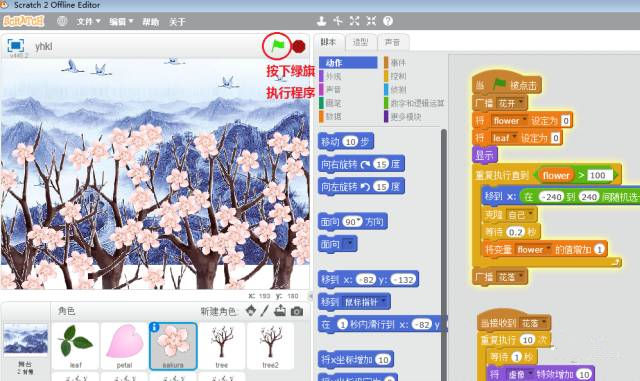Click the globe language icon
640x381 pixels.
point(62,21)
